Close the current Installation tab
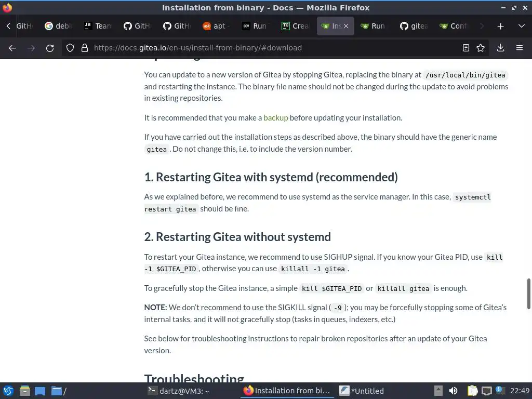This screenshot has height=399, width=532. click(345, 26)
